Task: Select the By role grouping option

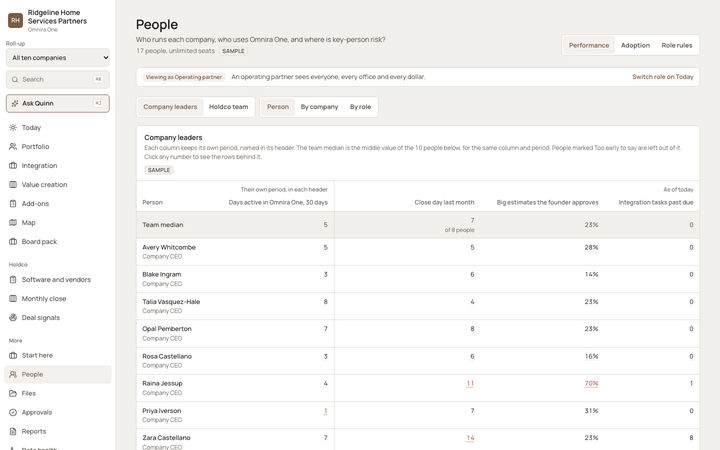Action: point(360,107)
